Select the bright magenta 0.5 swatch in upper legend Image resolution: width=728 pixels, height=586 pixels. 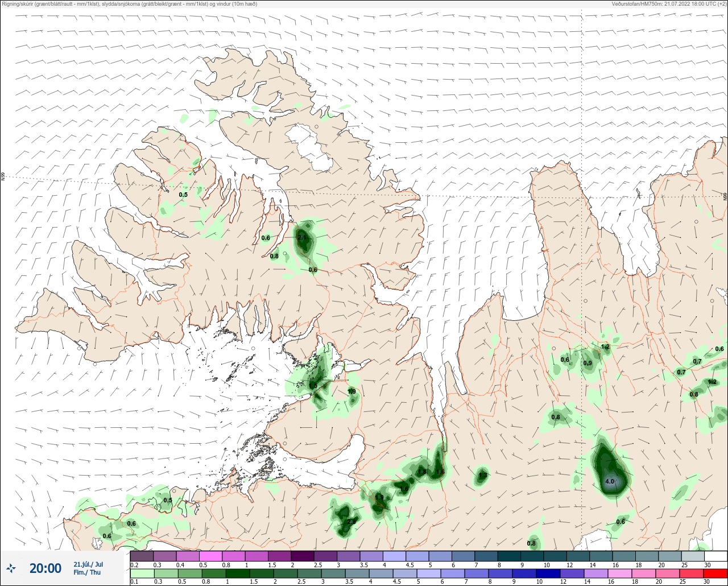point(210,556)
